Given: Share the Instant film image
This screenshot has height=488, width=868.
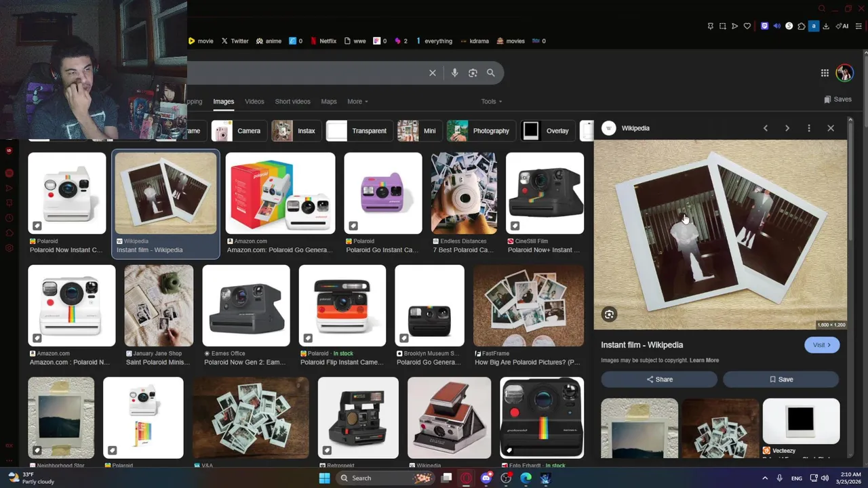Looking at the screenshot, I should coord(659,380).
